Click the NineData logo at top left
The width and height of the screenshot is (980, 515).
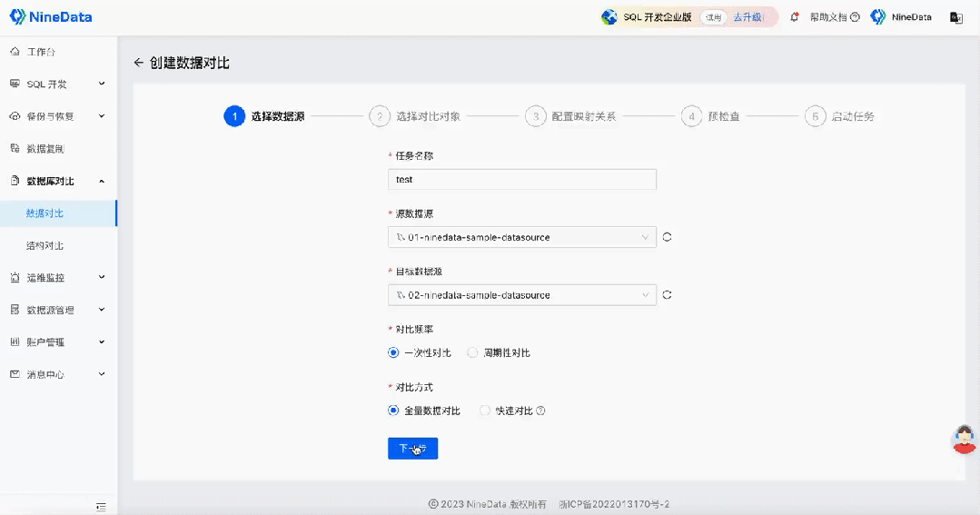(x=51, y=17)
